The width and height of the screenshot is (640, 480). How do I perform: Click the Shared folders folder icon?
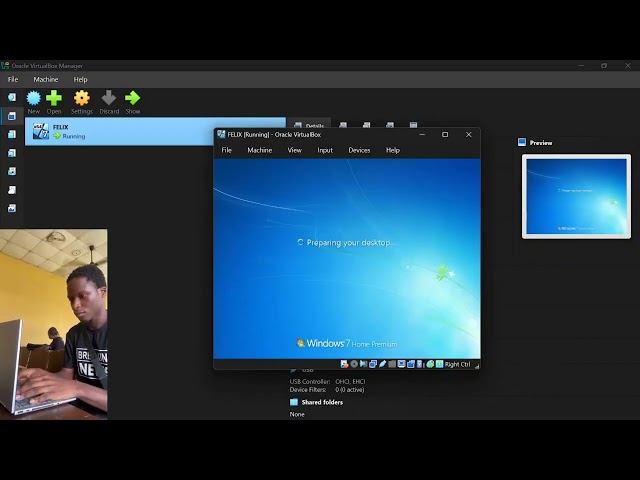point(294,402)
